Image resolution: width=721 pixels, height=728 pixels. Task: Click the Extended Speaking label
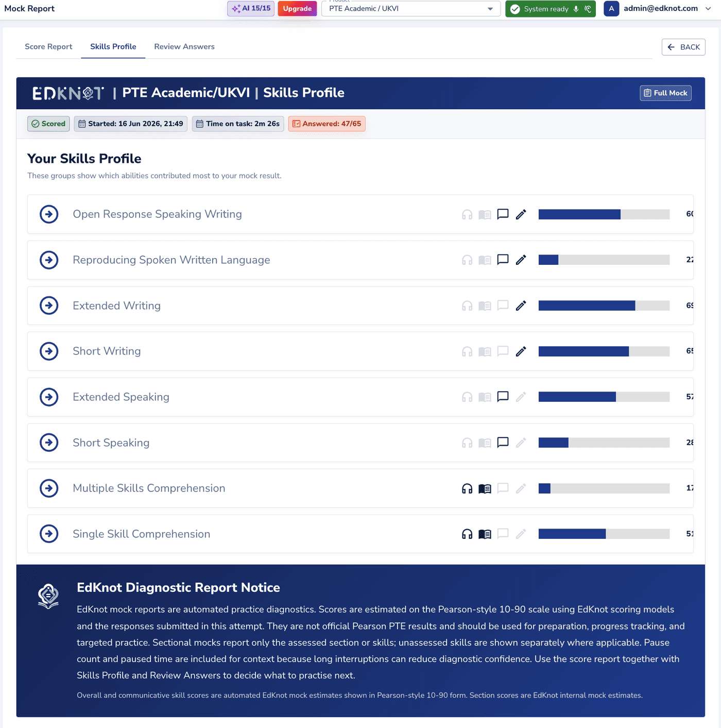pyautogui.click(x=121, y=397)
